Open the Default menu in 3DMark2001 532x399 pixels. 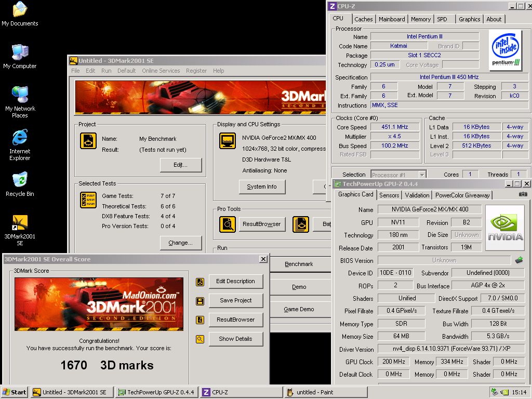pos(127,71)
